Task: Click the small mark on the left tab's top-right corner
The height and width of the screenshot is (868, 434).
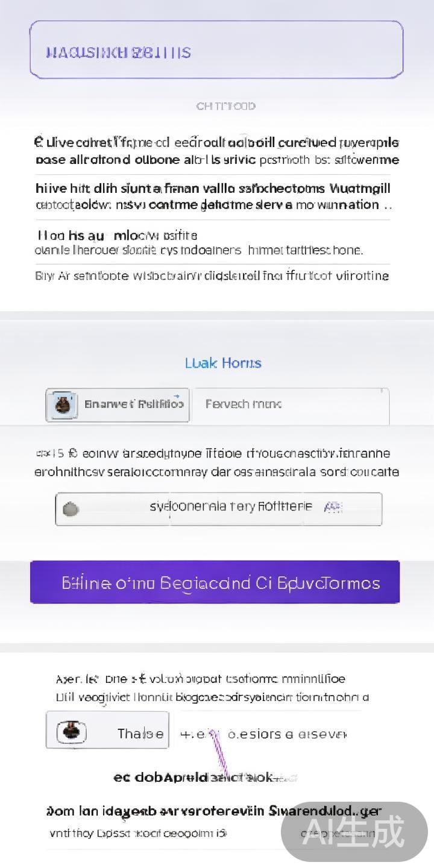Action: (176, 397)
